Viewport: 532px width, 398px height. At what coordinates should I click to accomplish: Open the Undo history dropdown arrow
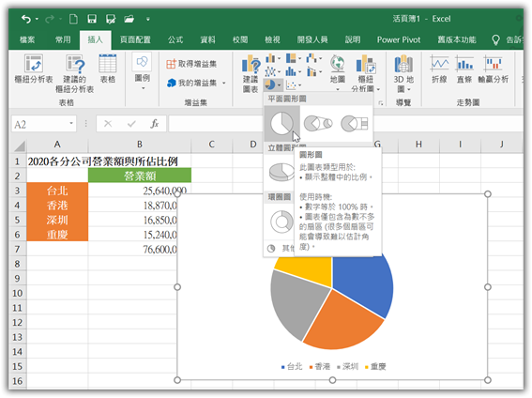point(37,20)
